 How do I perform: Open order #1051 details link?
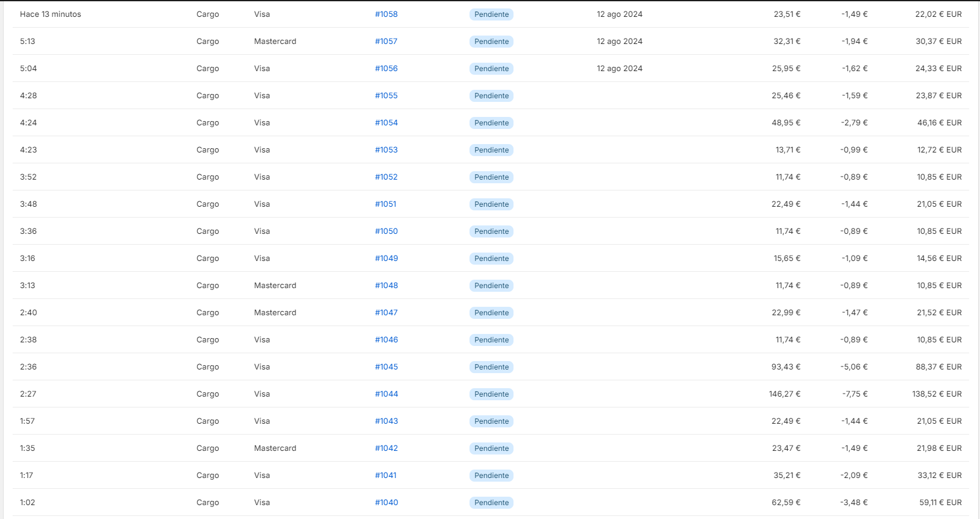point(386,204)
